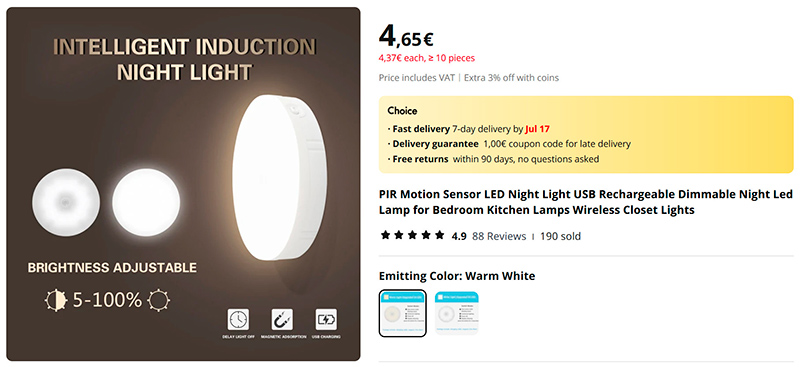The width and height of the screenshot is (800, 367).
Task: Click the five-star rating icons
Action: tap(412, 235)
